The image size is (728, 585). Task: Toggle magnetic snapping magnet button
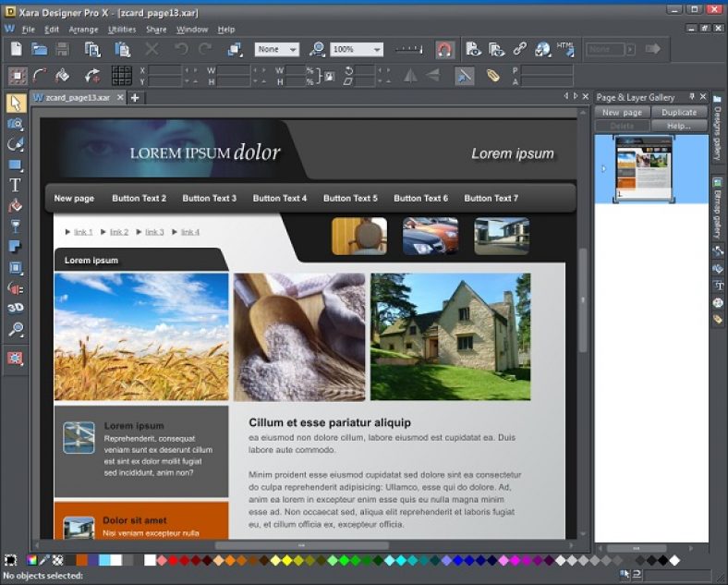click(445, 49)
